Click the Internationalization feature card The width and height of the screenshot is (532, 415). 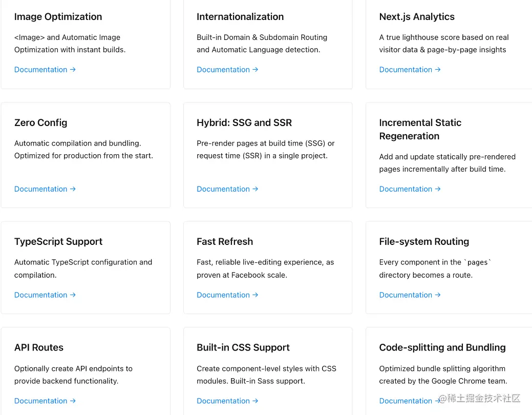268,44
